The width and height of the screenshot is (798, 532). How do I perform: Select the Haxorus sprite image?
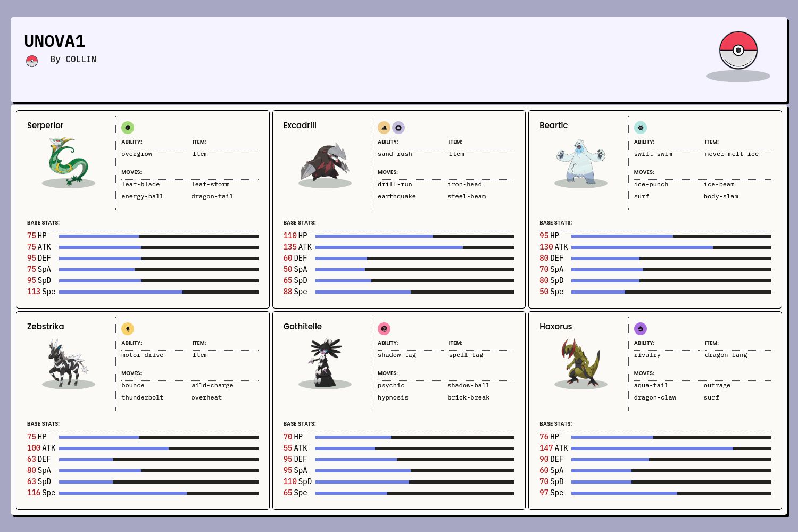click(x=581, y=363)
